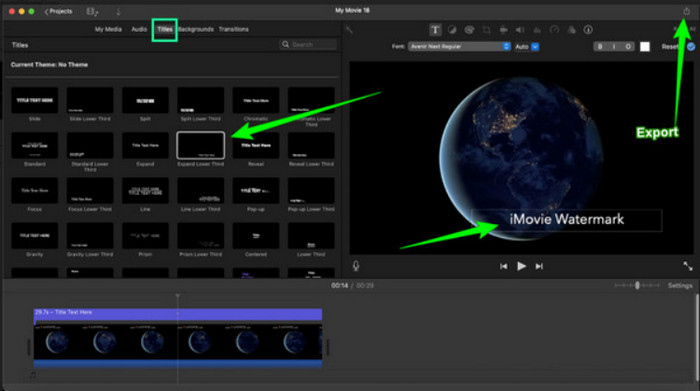The height and width of the screenshot is (391, 700).
Task: Show Clip Information icon
Action: pyautogui.click(x=588, y=30)
